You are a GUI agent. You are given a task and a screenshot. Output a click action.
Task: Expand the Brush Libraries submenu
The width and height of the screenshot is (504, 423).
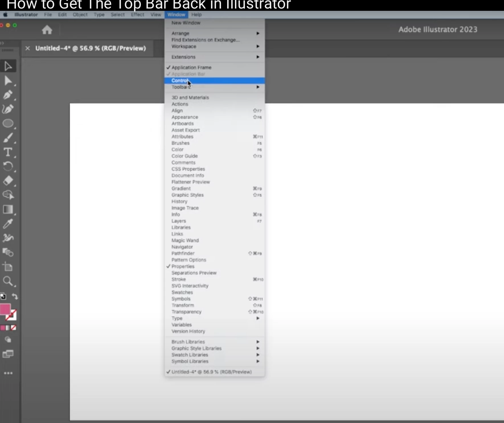[x=215, y=342]
